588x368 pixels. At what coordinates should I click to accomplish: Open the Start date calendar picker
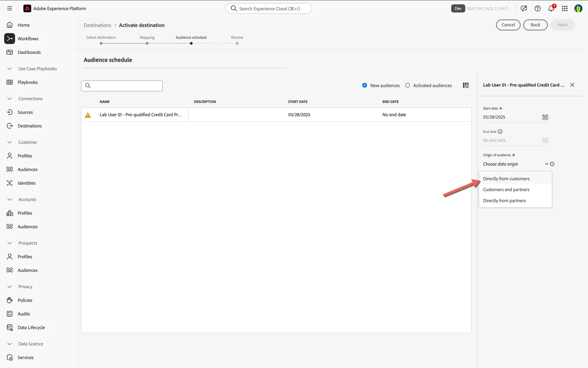point(545,117)
